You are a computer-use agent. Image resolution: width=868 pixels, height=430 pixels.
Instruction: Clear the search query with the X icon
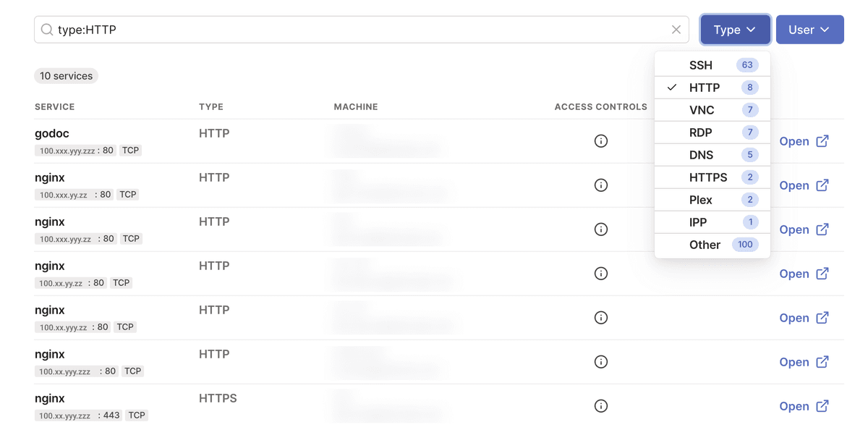pos(676,30)
